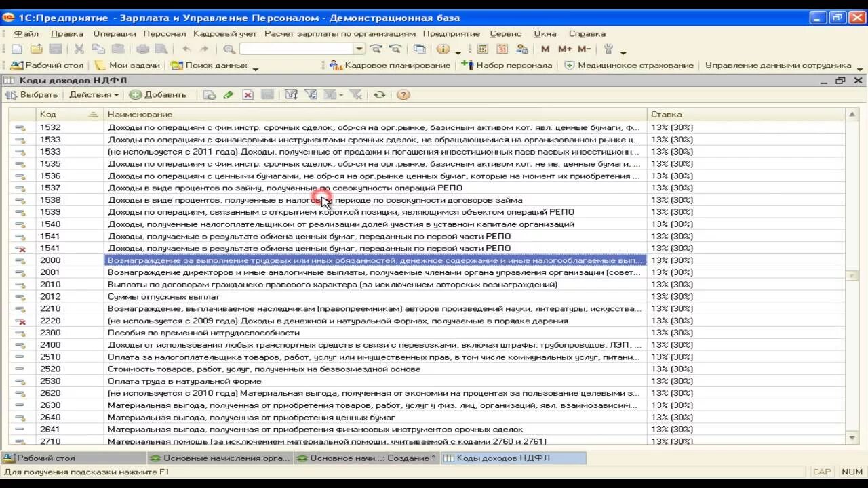The width and height of the screenshot is (868, 488).
Task: Open the Calendar icon
Action: coord(502,49)
